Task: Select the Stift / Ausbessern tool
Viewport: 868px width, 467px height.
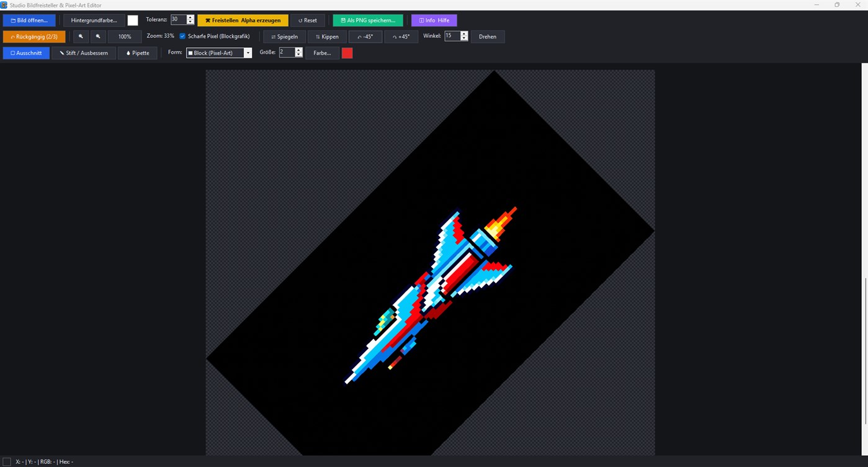Action: 84,53
